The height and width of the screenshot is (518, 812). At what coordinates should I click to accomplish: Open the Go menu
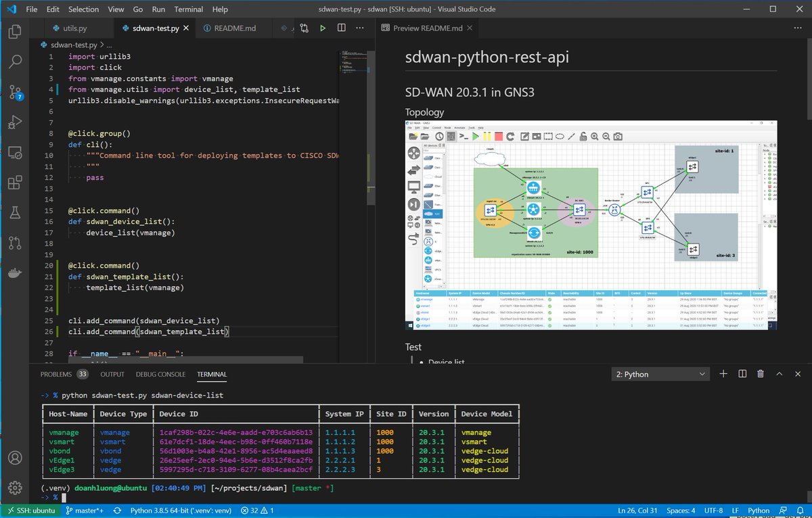pyautogui.click(x=138, y=9)
